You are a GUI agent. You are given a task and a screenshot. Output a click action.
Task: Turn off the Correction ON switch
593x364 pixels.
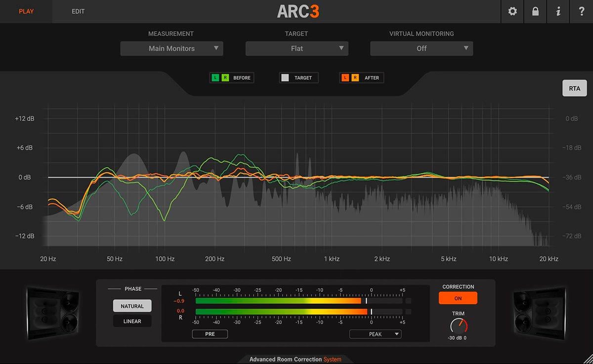458,298
